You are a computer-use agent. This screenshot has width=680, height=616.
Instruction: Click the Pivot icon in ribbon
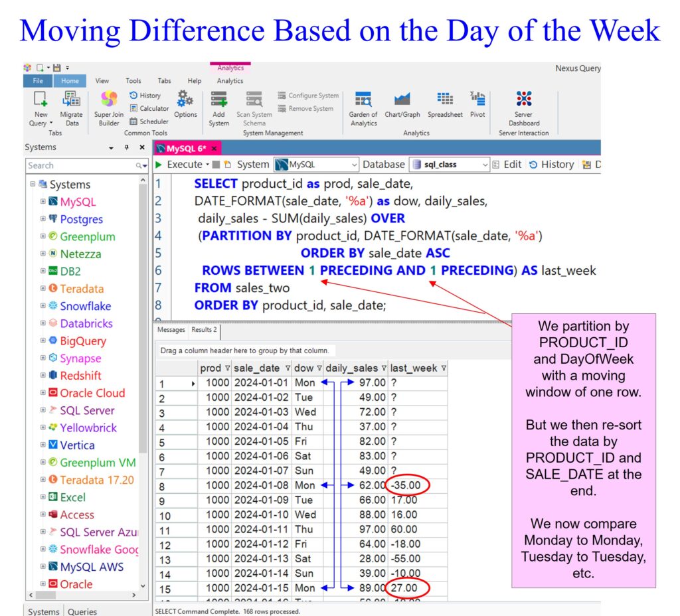click(477, 101)
